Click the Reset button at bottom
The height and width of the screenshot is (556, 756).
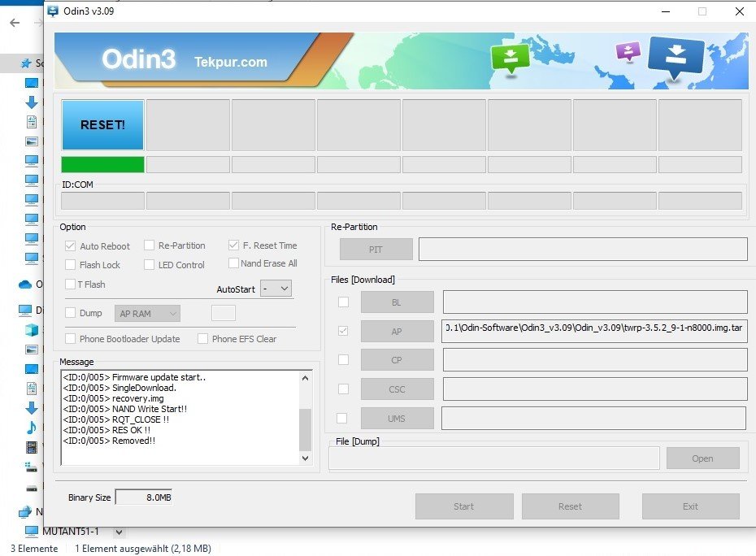[571, 506]
